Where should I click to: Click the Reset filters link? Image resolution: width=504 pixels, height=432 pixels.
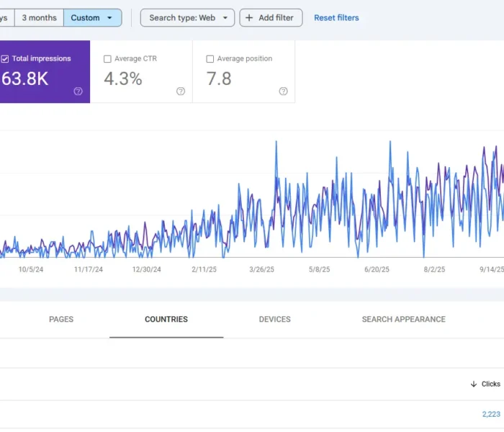pyautogui.click(x=336, y=18)
